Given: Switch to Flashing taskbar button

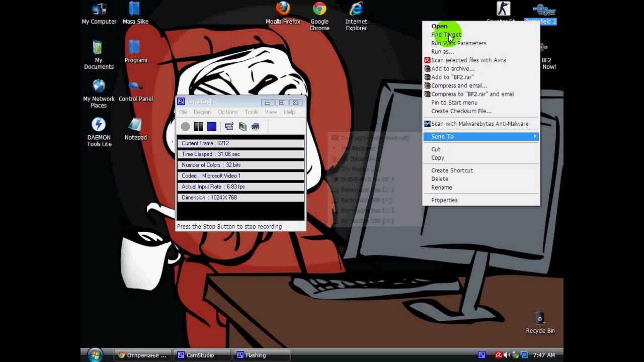Looking at the screenshot, I should point(261,355).
